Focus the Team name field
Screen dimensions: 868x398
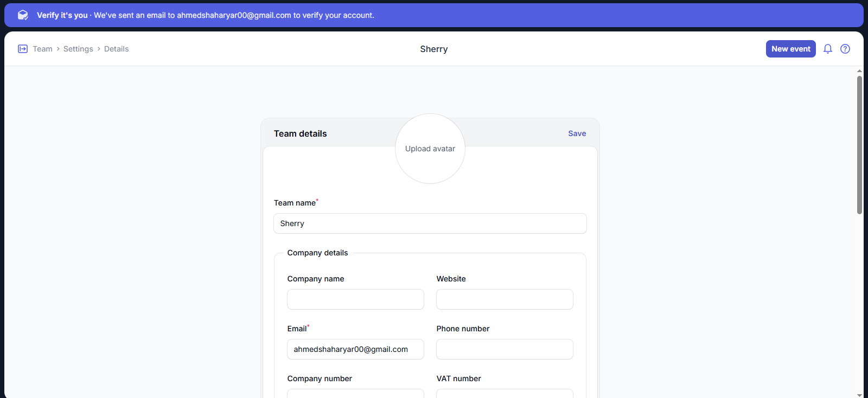(x=430, y=223)
